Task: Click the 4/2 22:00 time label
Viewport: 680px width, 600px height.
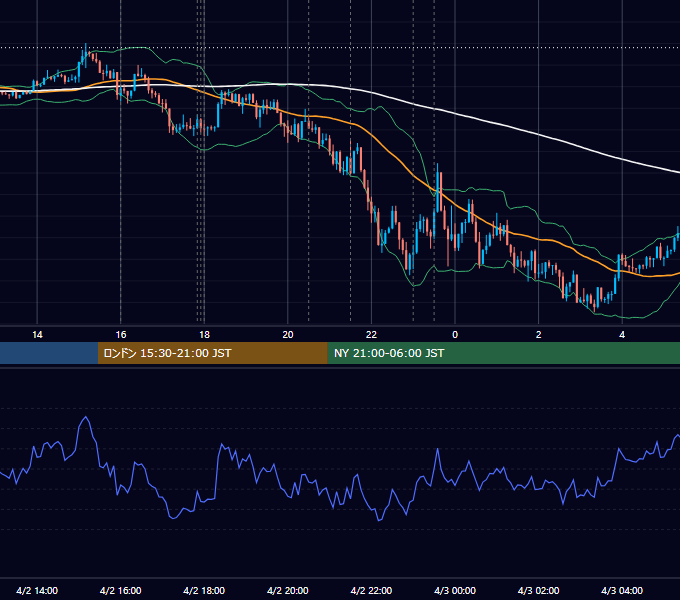Action: click(371, 590)
